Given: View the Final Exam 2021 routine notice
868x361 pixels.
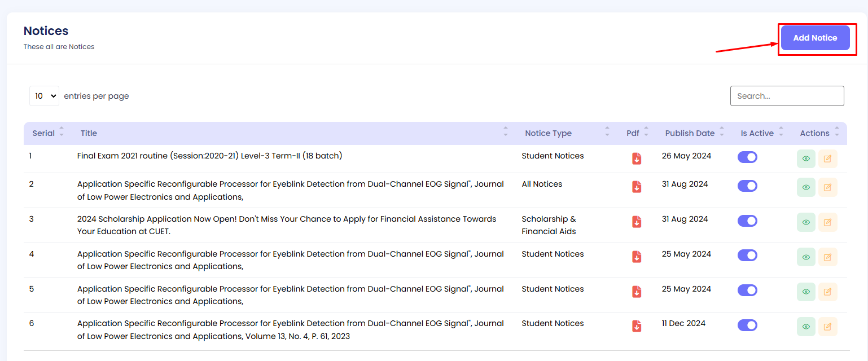Looking at the screenshot, I should tap(806, 159).
